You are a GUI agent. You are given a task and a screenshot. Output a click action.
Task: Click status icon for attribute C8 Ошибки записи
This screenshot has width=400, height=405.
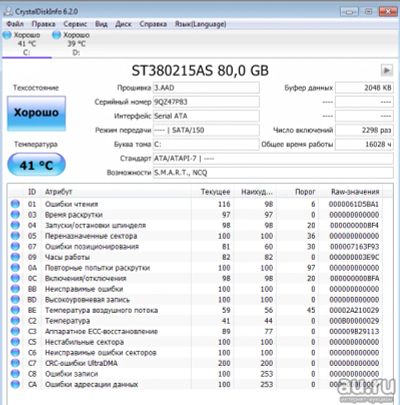pyautogui.click(x=15, y=374)
